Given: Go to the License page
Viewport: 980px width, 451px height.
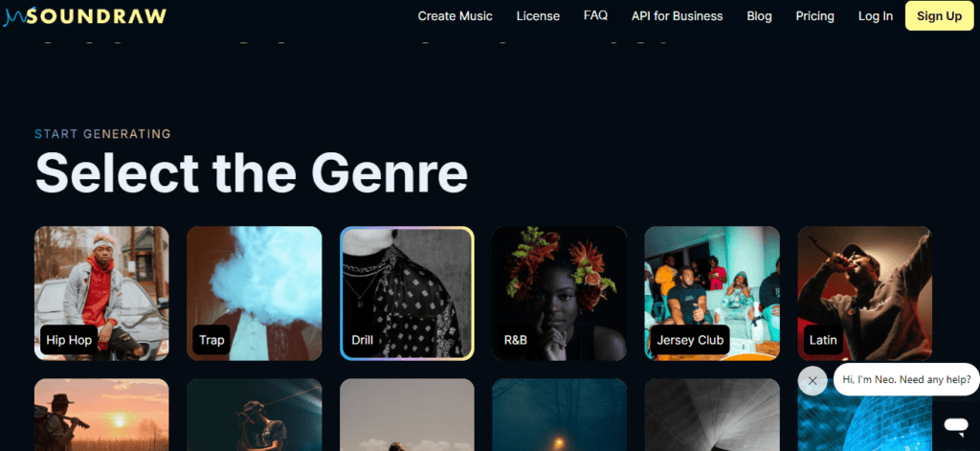Looking at the screenshot, I should tap(538, 16).
